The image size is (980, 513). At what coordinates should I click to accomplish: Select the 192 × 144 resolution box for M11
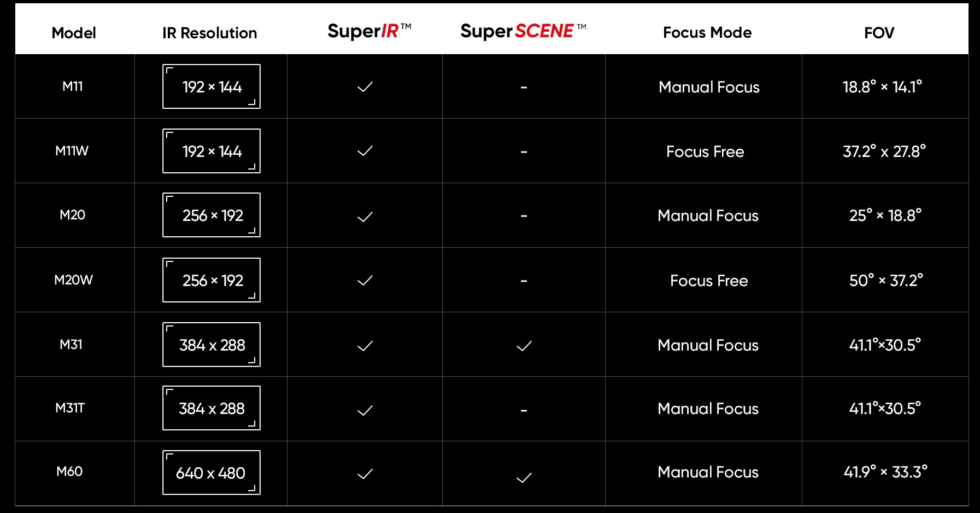coord(212,86)
